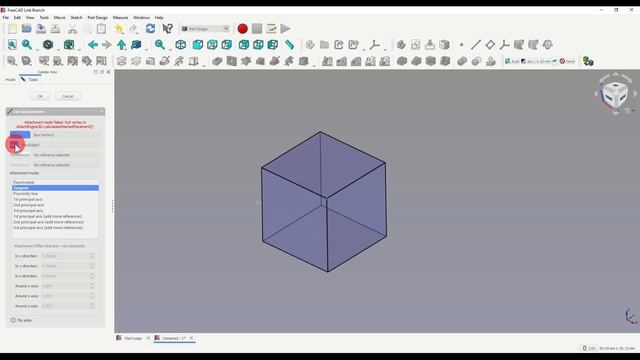The image size is (640, 360).
Task: Click the blue reference selection button
Action: [x=20, y=135]
